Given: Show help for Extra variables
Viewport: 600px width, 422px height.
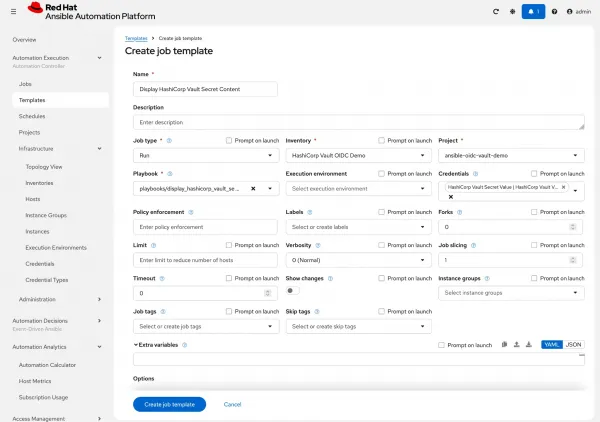Looking at the screenshot, I should pos(184,345).
